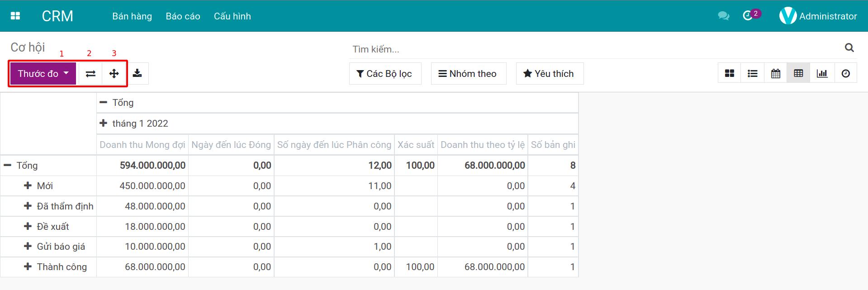Sort by Xác suất column header

click(x=416, y=145)
